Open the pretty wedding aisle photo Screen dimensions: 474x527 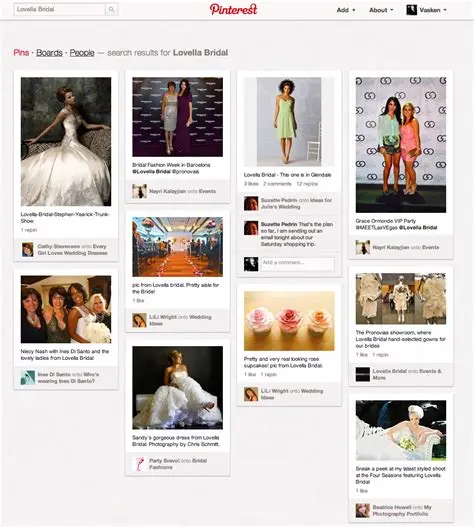[177, 247]
